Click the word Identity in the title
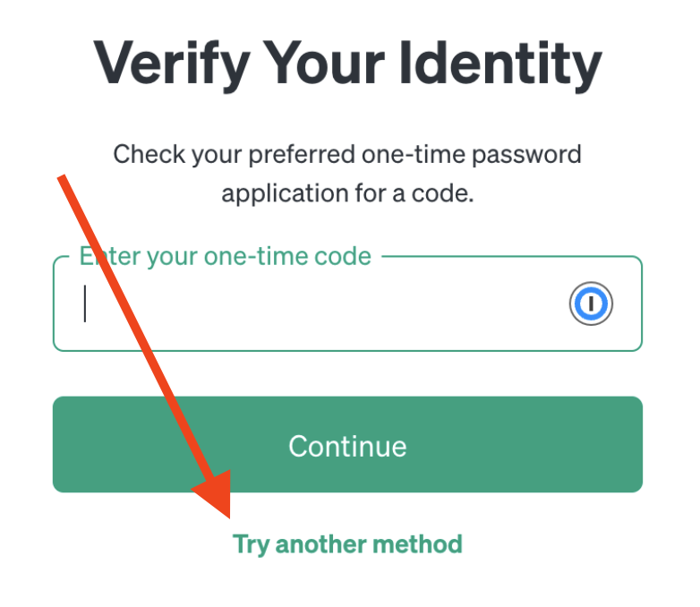Viewport: 700px width, 607px height. pyautogui.click(x=500, y=64)
